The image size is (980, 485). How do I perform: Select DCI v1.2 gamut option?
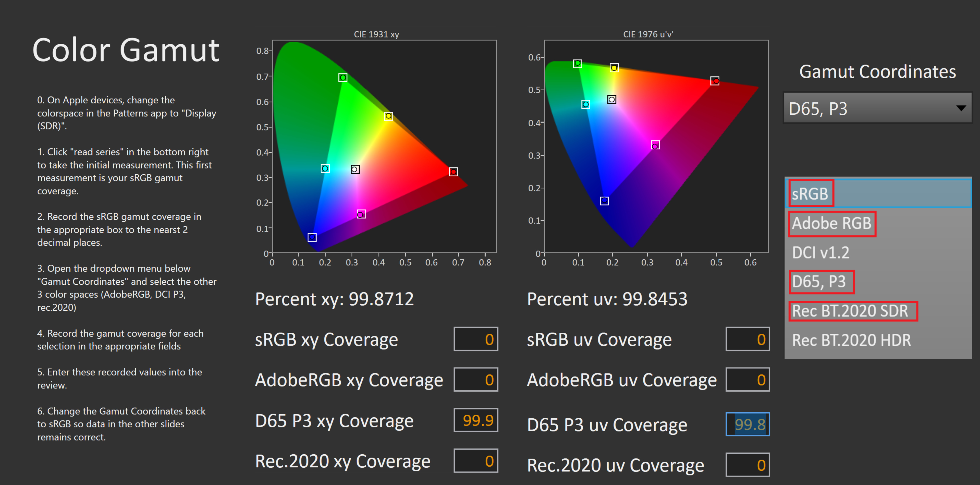point(820,252)
